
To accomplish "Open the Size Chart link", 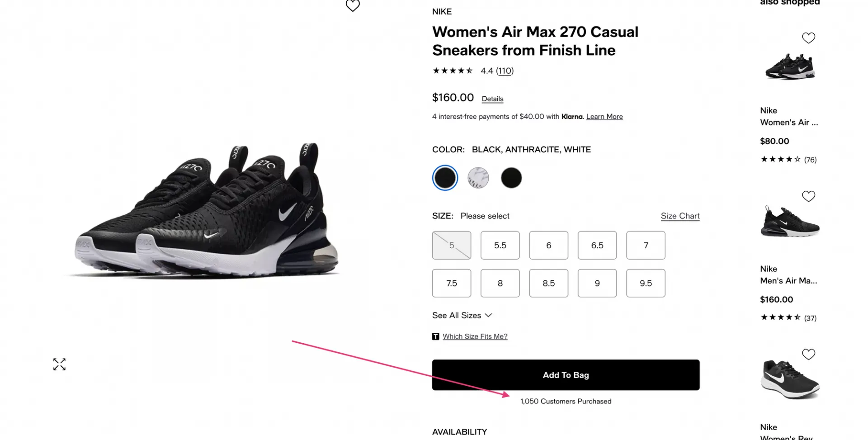I will (x=680, y=216).
